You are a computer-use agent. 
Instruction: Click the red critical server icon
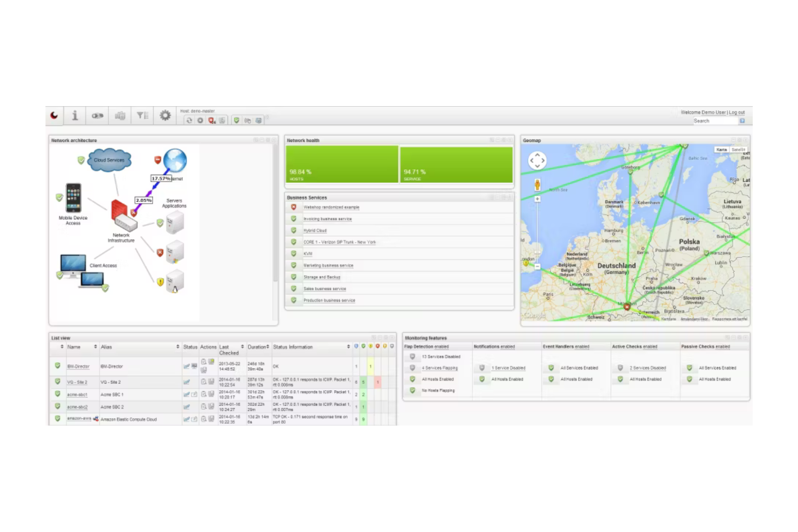[x=175, y=252]
